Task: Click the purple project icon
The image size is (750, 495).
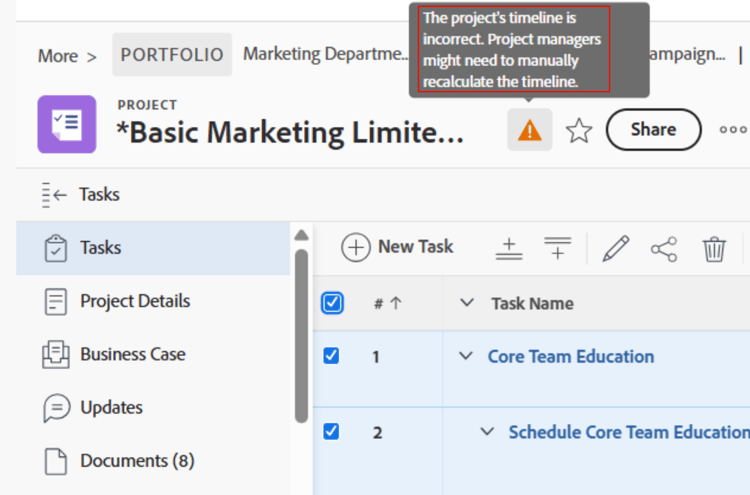Action: tap(67, 125)
